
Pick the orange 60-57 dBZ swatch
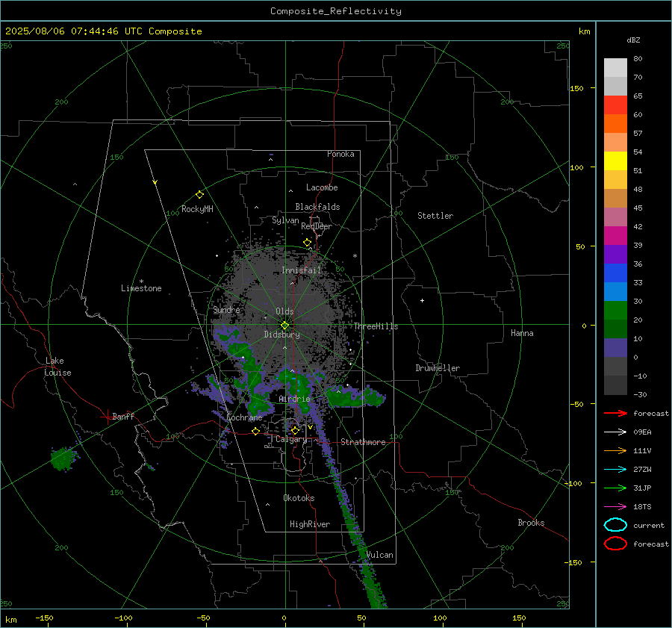615,123
